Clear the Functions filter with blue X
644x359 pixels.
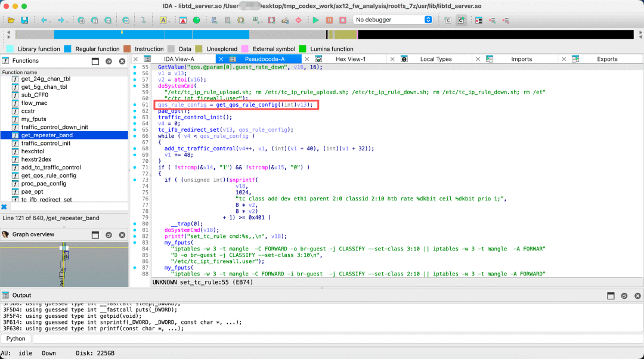4,207
